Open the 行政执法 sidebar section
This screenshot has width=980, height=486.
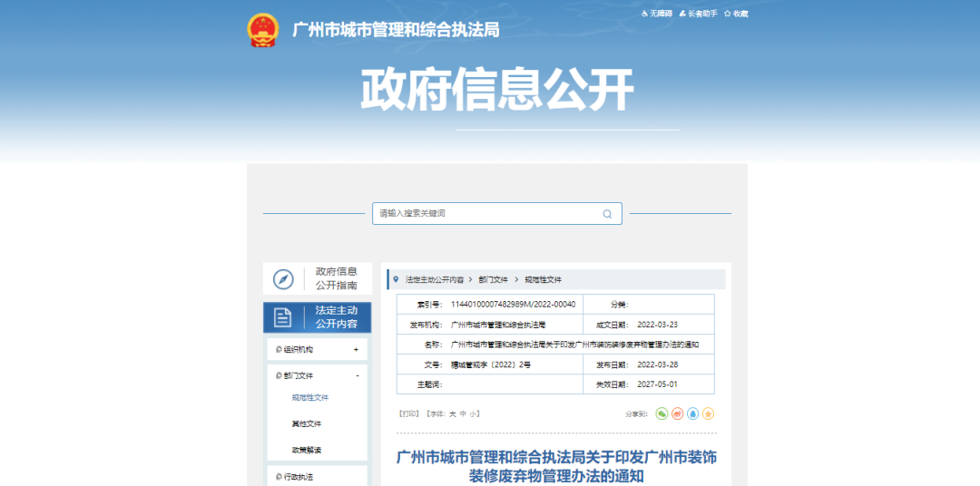point(298,476)
